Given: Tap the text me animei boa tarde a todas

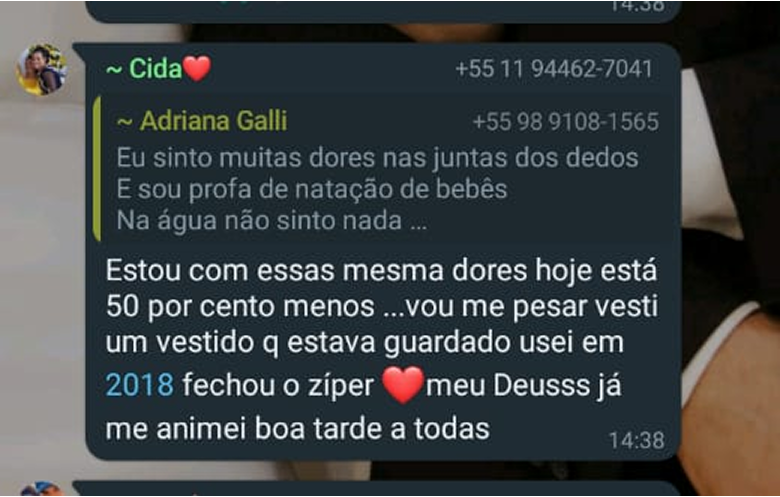Looking at the screenshot, I should click(x=297, y=429).
